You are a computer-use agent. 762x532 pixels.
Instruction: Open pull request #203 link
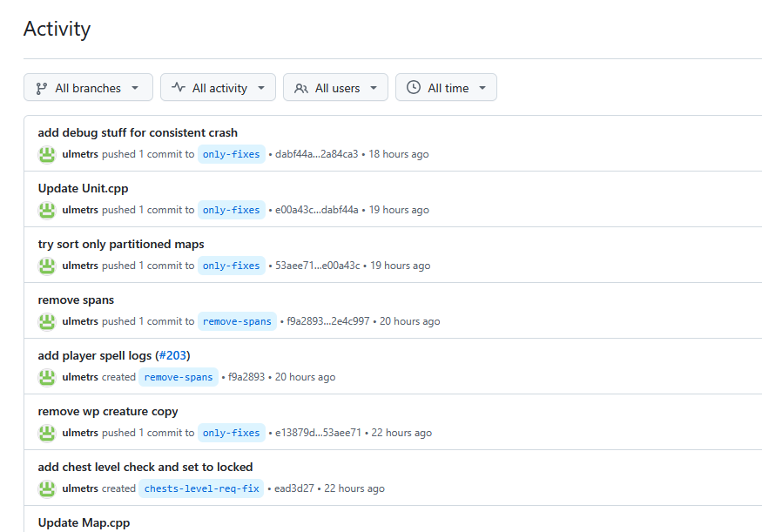(x=172, y=355)
